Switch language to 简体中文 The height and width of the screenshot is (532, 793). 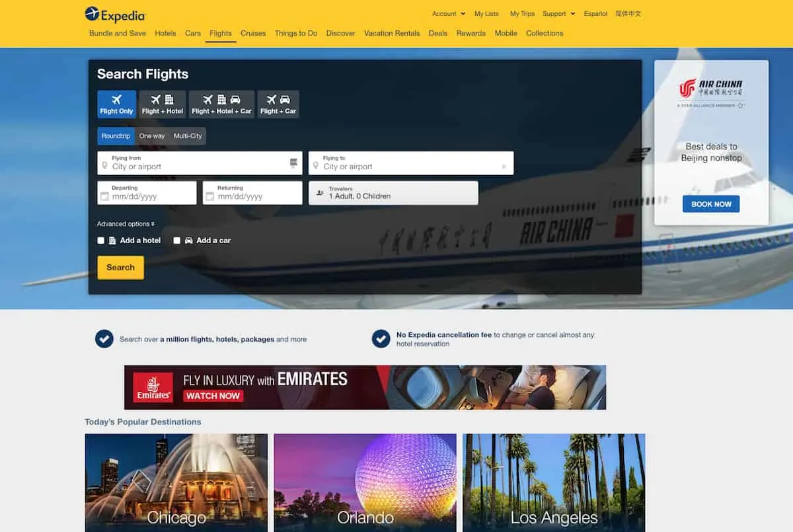(628, 14)
